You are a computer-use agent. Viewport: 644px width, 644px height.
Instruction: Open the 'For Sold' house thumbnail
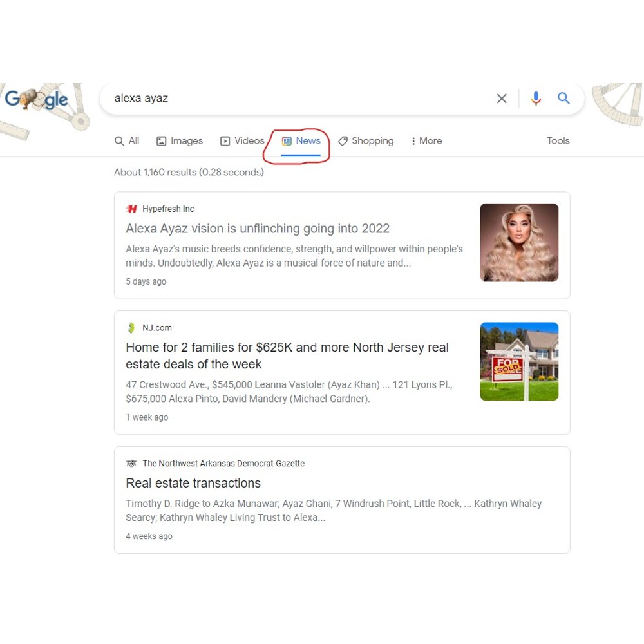coord(519,361)
